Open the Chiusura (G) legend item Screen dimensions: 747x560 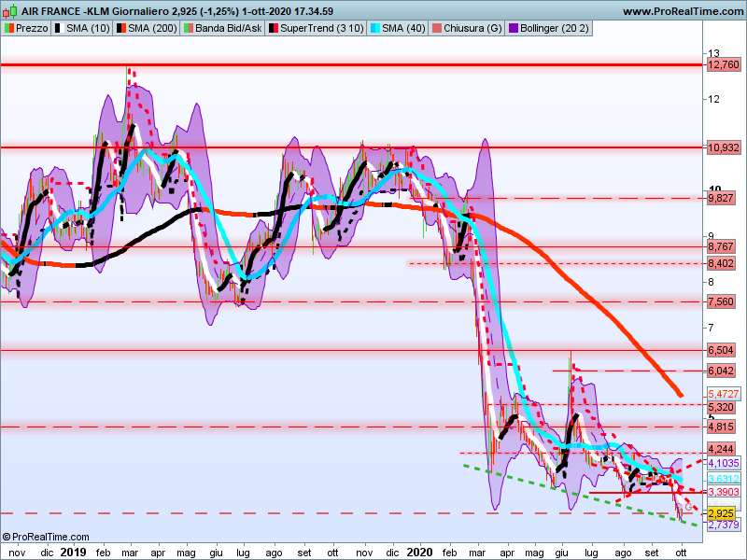pos(466,28)
